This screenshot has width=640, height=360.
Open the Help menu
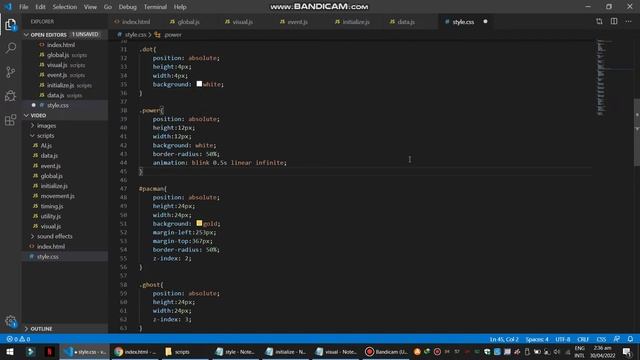[x=180, y=7]
